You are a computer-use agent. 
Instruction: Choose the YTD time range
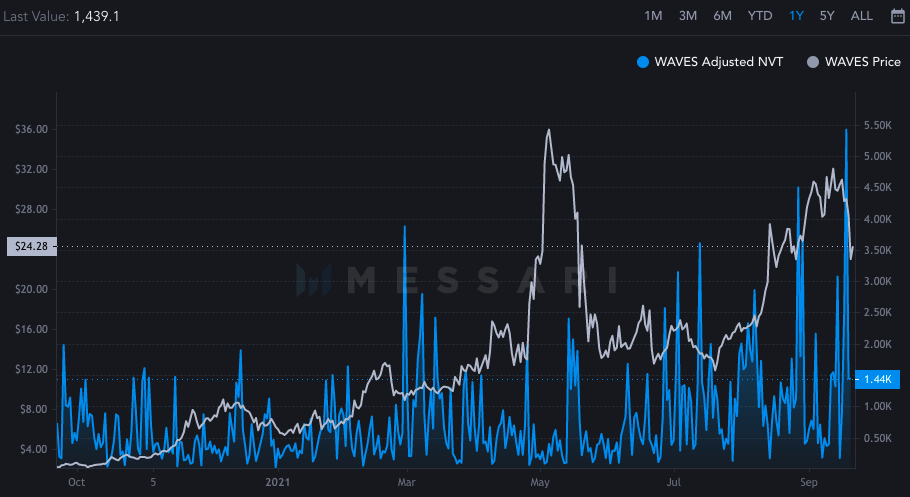760,16
